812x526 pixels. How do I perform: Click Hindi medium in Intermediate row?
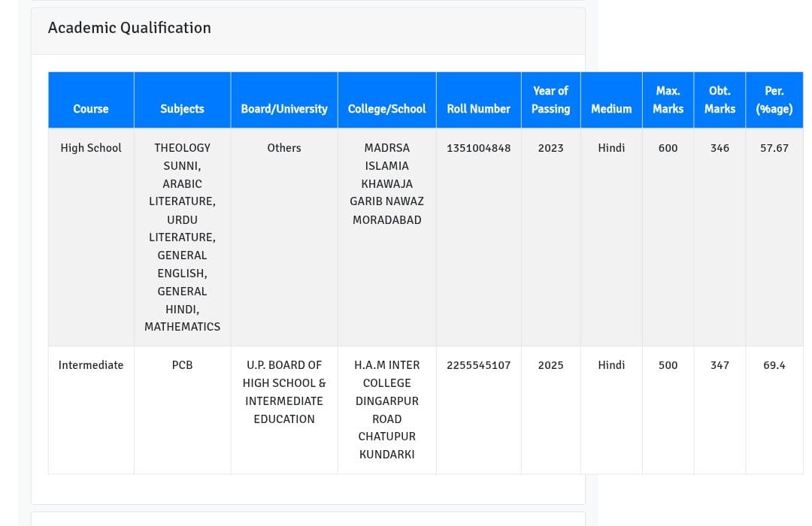tap(611, 365)
